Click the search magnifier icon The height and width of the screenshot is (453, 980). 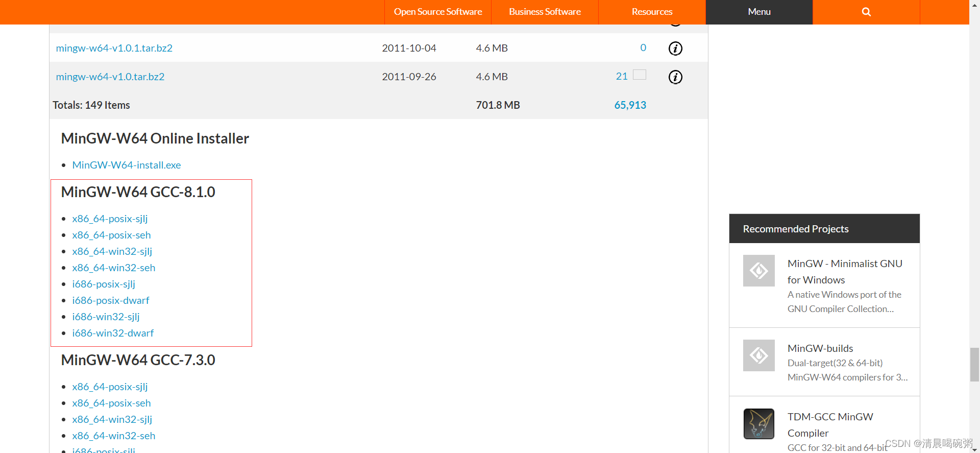point(866,12)
